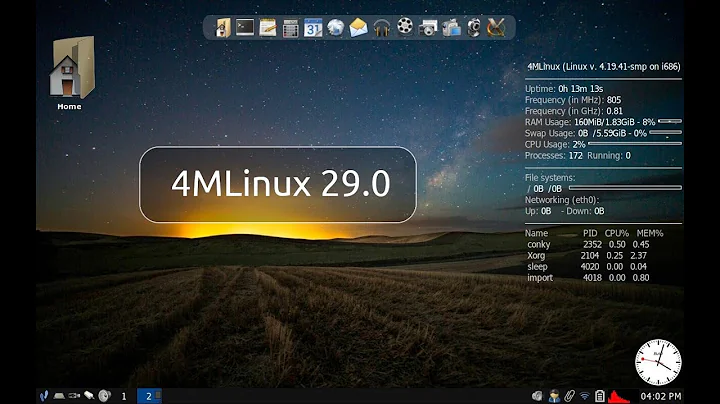Click the Uptime value in Conky
The height and width of the screenshot is (404, 720).
pyautogui.click(x=581, y=89)
